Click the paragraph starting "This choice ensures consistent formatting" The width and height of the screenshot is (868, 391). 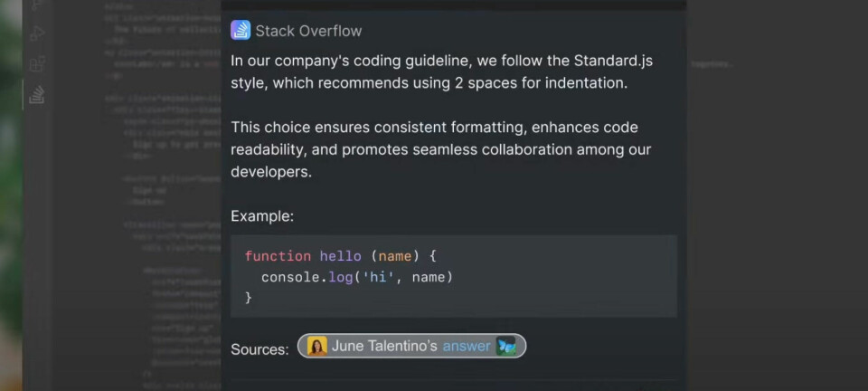coord(440,149)
